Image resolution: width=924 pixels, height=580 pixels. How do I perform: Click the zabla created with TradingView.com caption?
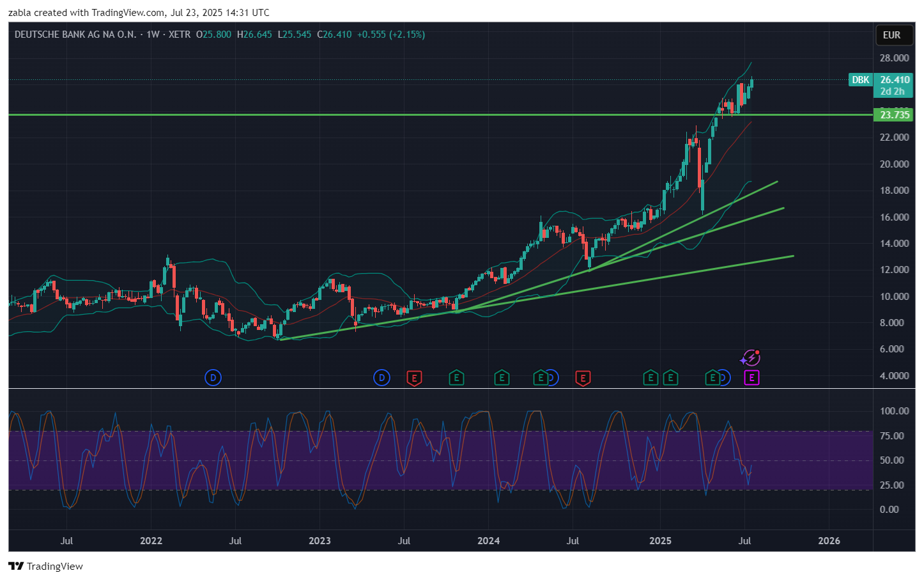pos(139,13)
